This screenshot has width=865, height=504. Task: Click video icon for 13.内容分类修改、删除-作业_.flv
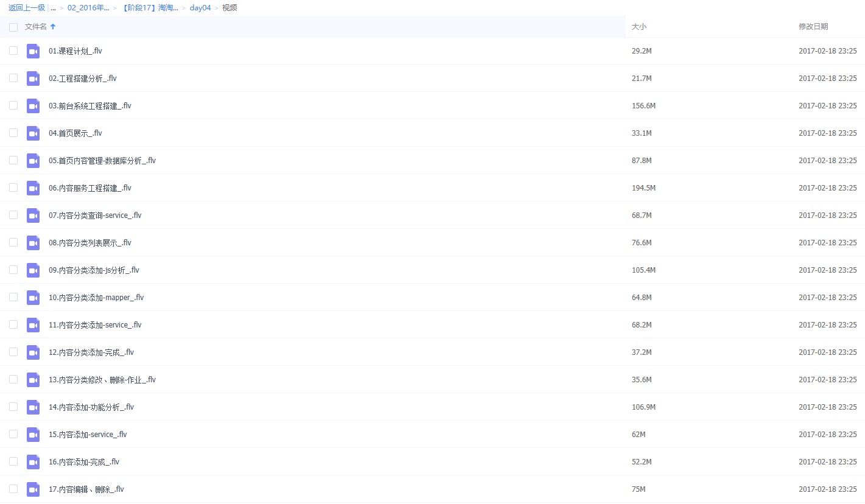click(x=33, y=380)
